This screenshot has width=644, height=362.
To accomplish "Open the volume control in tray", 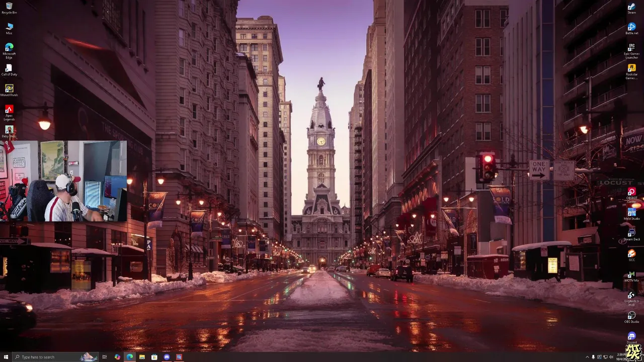I will [x=611, y=357].
